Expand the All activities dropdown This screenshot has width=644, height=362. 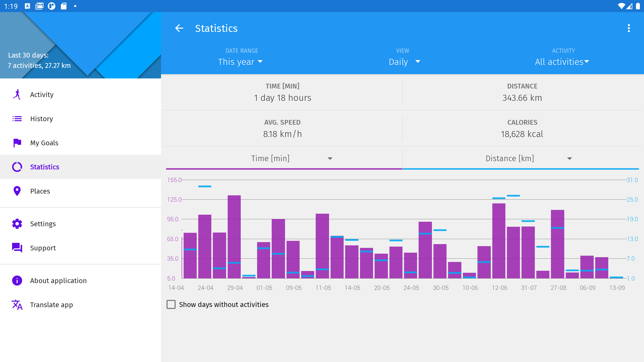[562, 62]
